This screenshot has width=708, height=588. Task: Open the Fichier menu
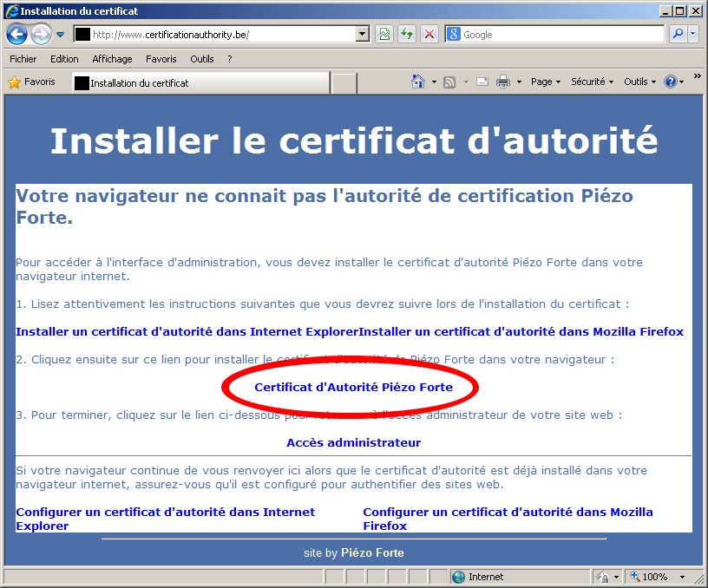[23, 59]
